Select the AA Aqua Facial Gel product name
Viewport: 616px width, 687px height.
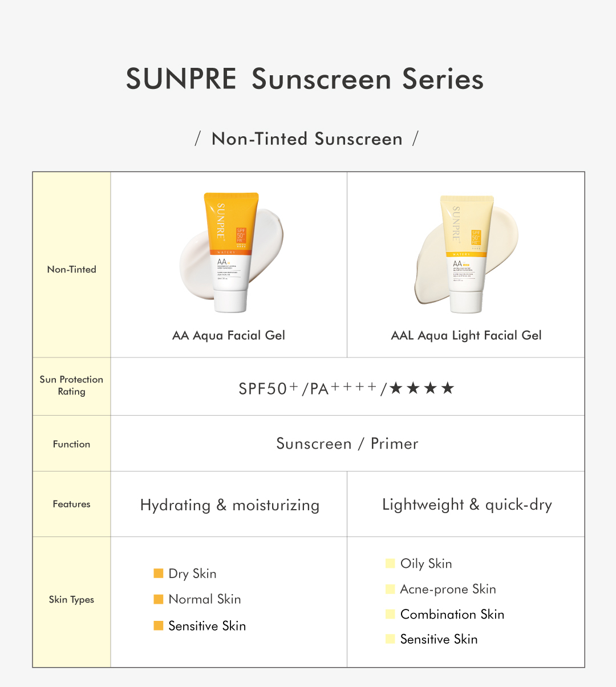(x=229, y=335)
